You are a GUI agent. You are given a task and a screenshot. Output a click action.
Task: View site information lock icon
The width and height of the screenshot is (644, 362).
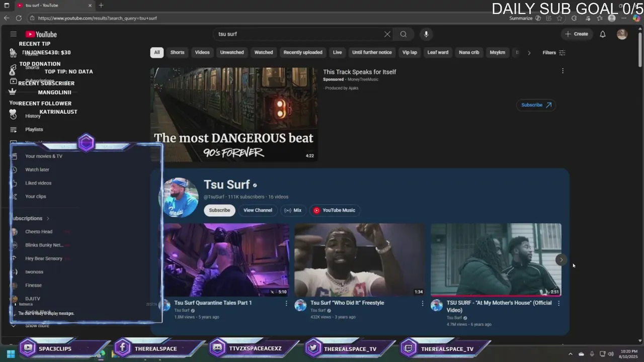[32, 18]
